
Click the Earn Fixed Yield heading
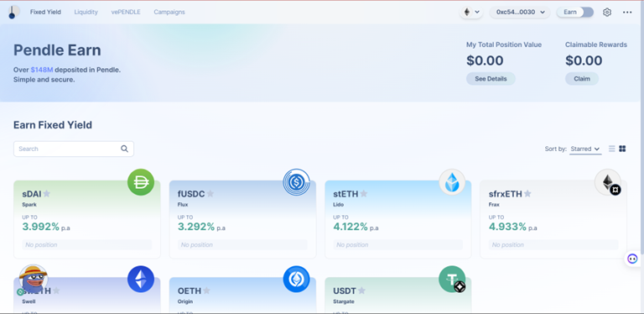pyautogui.click(x=53, y=125)
